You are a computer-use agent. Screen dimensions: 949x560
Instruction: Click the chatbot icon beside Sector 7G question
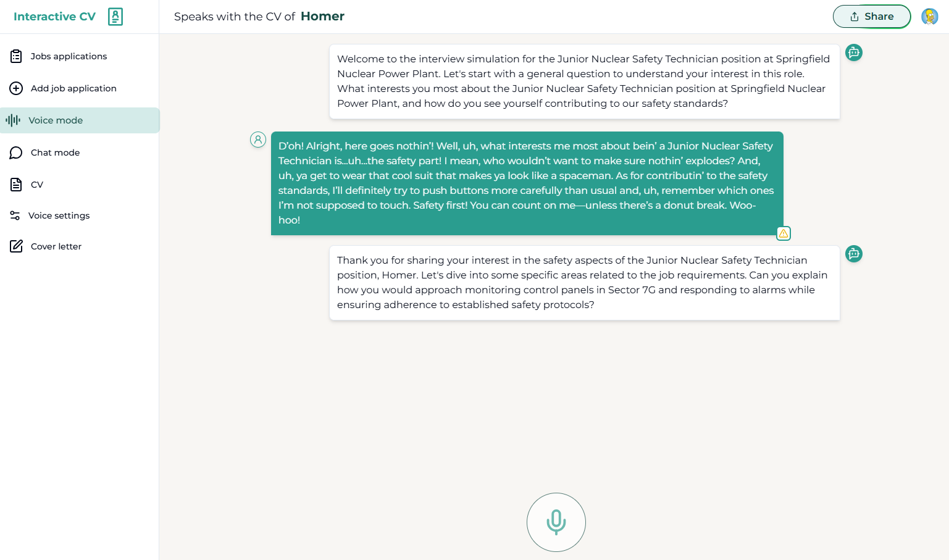tap(854, 254)
